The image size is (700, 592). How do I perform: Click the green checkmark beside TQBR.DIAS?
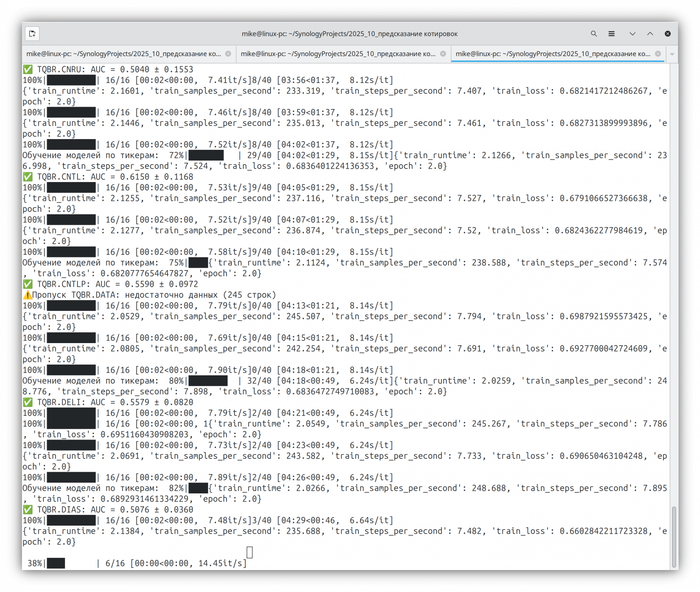[28, 510]
